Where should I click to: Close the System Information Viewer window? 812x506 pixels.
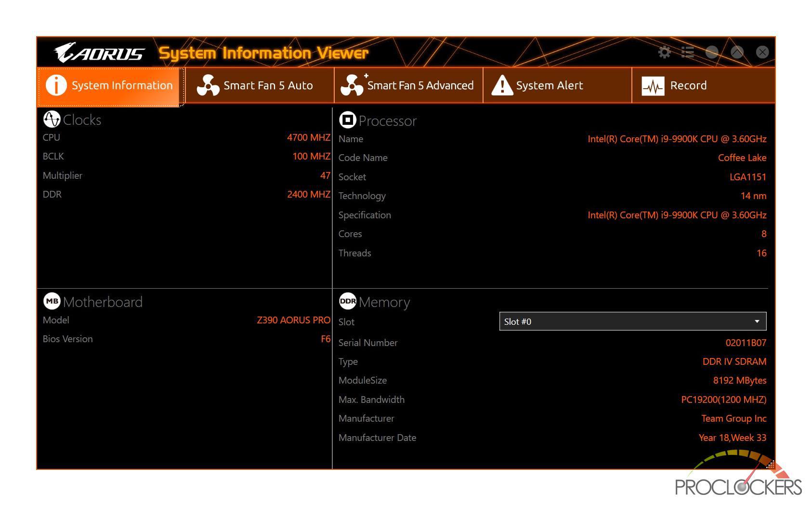click(762, 52)
